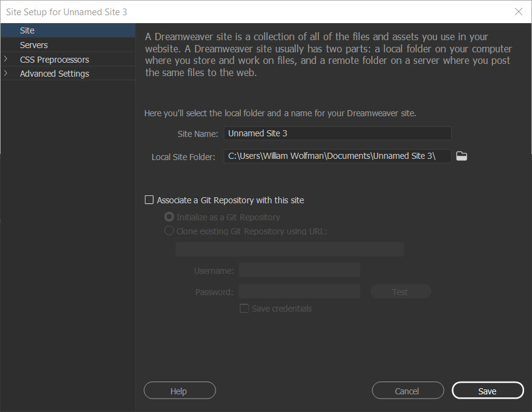
Task: Click the Username field
Action: click(299, 270)
